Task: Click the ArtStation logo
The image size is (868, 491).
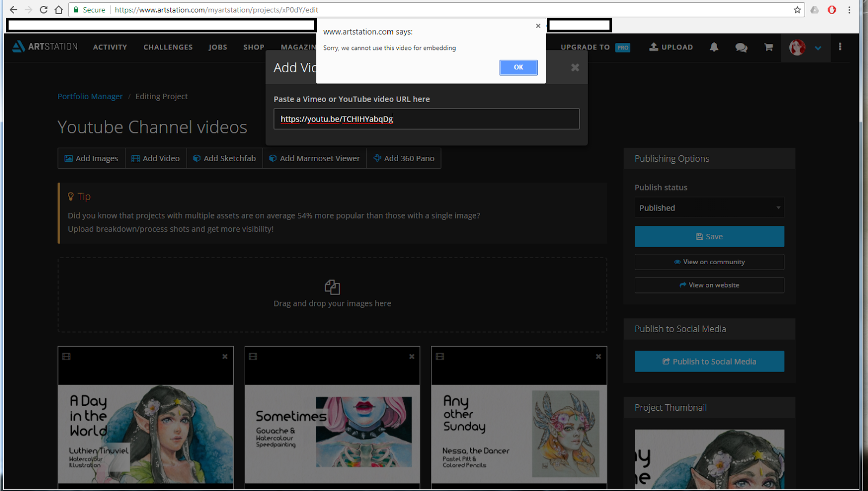Action: click(45, 47)
